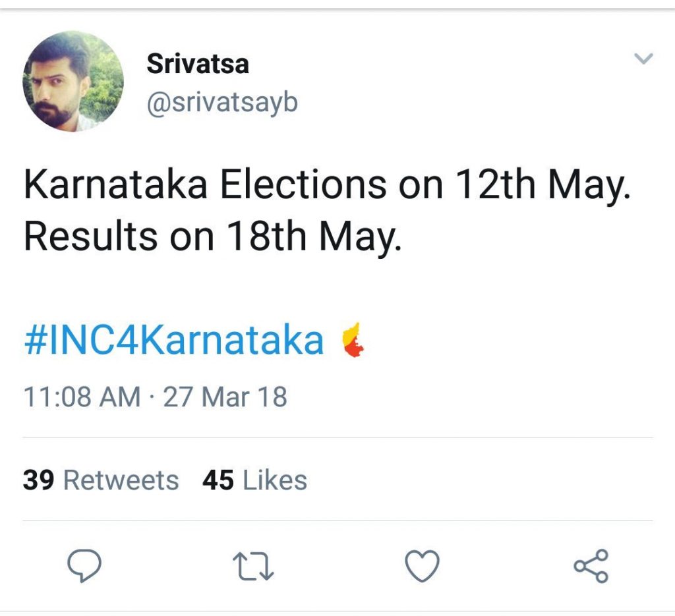Viewport: 675px width, 616px height.
Task: View the list of 45 Likes
Action: [x=255, y=480]
